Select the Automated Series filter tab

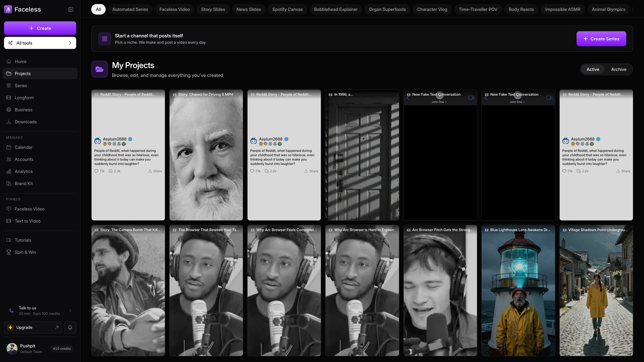tap(130, 9)
